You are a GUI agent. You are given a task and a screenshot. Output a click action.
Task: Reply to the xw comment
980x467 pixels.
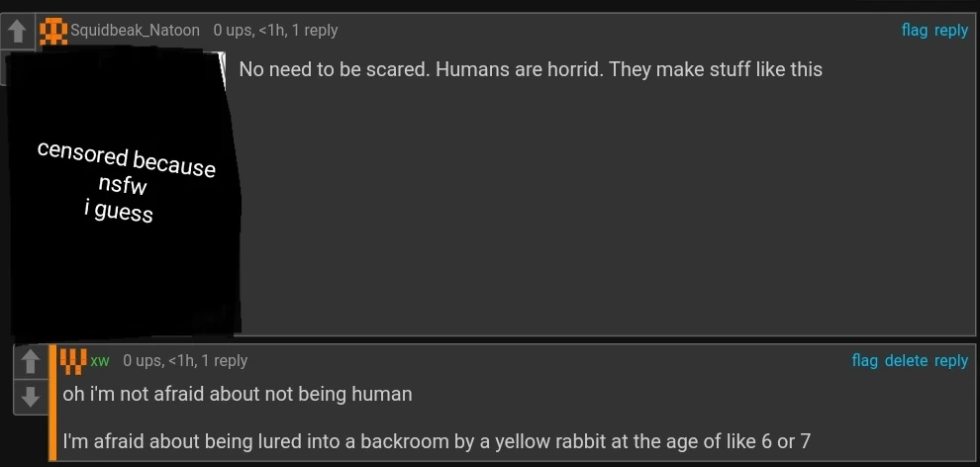(x=950, y=360)
